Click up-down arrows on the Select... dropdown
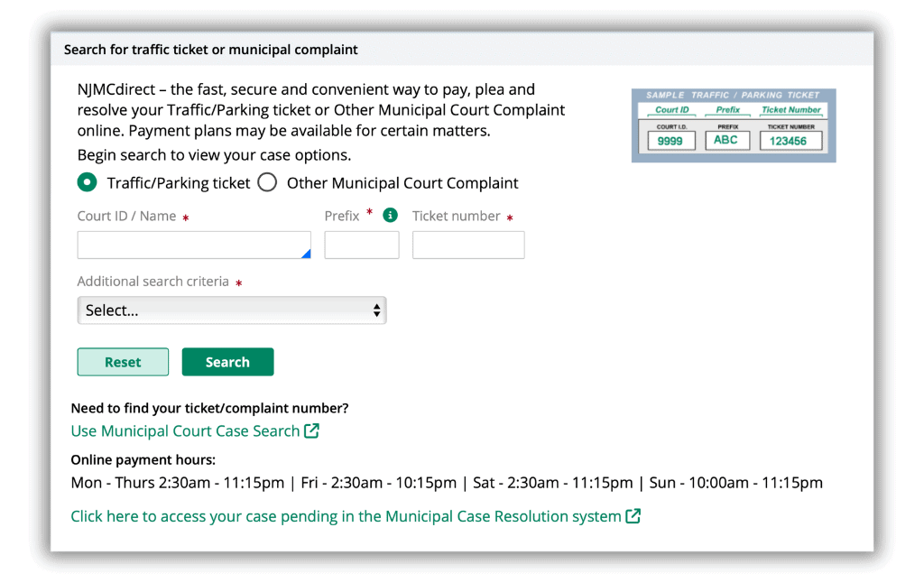 (376, 310)
